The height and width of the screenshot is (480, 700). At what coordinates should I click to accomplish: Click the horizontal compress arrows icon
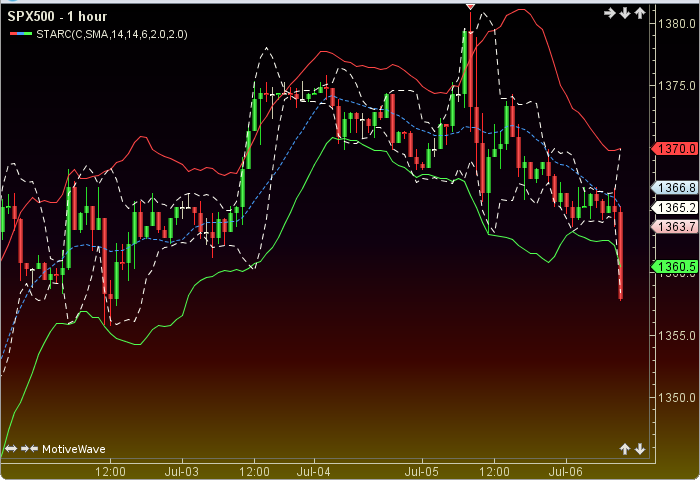[x=29, y=449]
